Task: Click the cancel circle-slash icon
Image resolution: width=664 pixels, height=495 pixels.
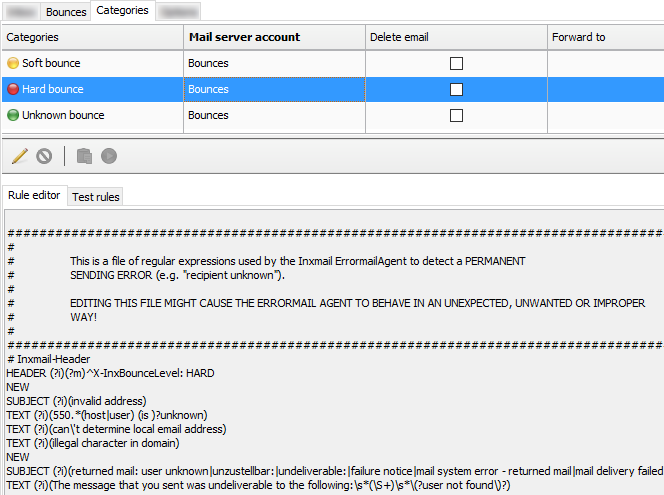Action: click(44, 156)
